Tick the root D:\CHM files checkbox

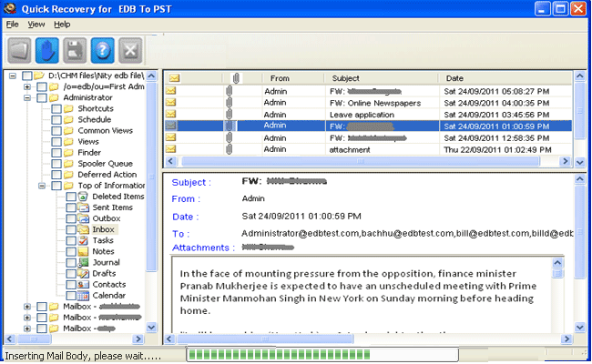(26, 76)
